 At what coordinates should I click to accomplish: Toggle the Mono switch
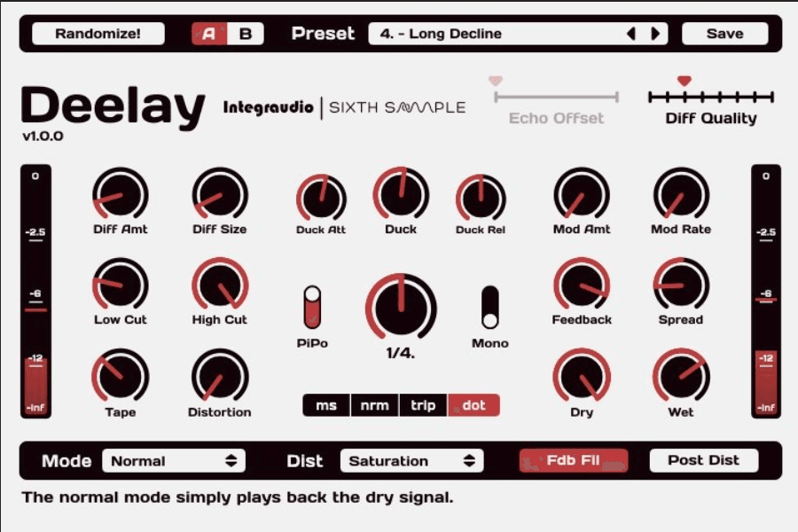tap(490, 308)
